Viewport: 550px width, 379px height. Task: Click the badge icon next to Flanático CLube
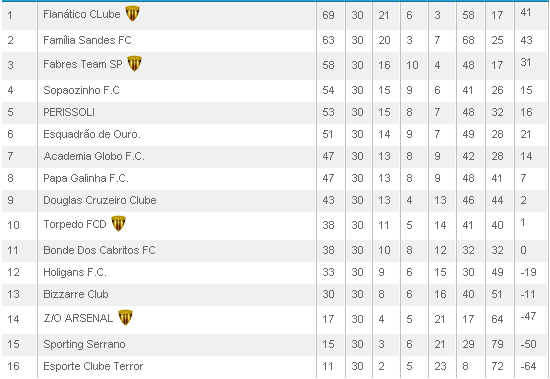tap(133, 14)
